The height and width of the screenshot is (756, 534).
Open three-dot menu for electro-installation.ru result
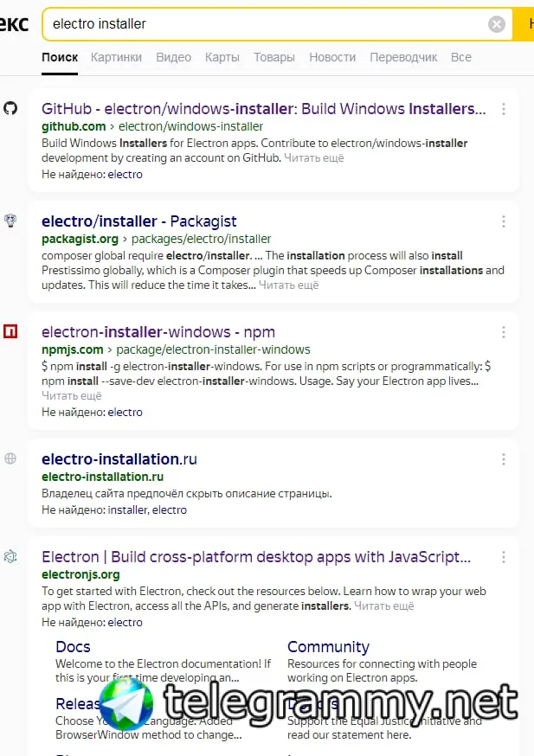504,460
